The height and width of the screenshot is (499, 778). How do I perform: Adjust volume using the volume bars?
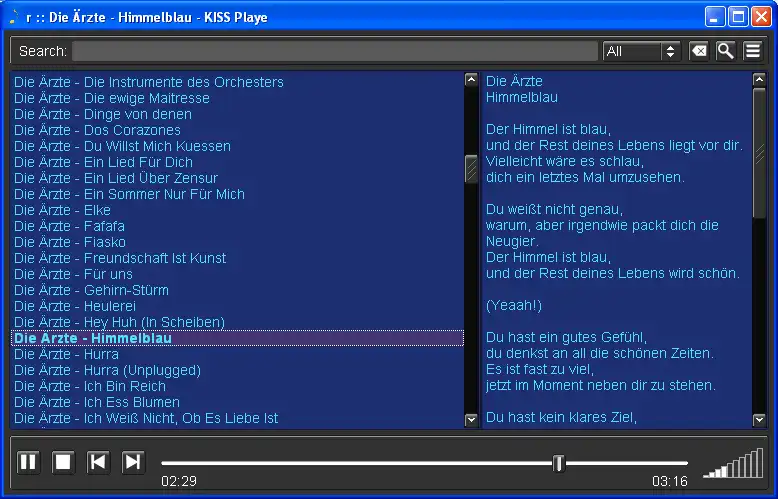[733, 463]
